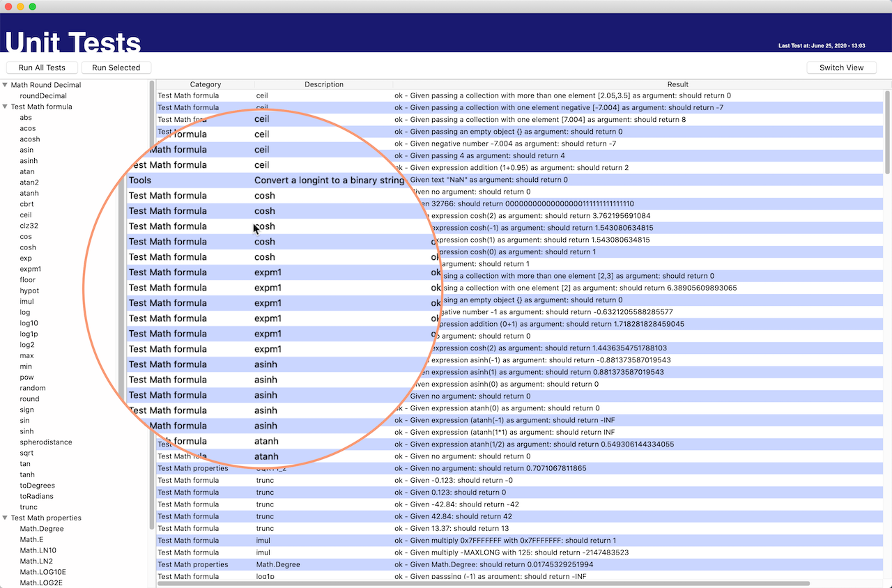Viewport: 892px width, 588px height.
Task: Select the toDegrees test in sidebar
Action: click(x=38, y=486)
